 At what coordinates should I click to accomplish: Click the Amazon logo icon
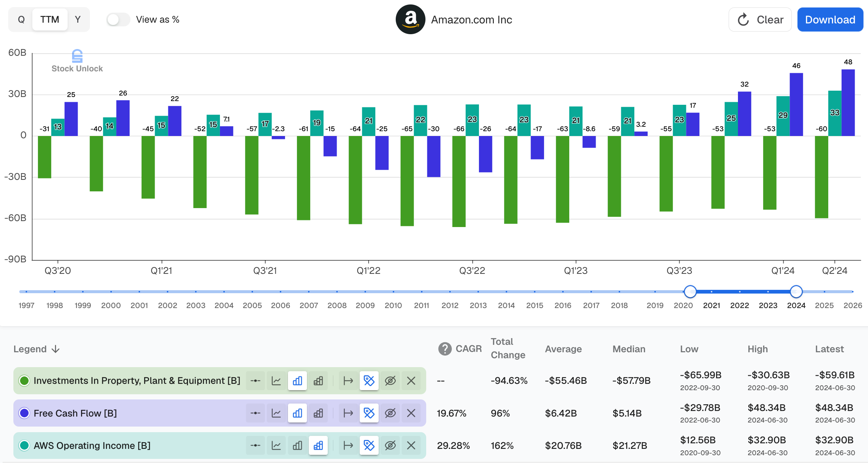410,19
